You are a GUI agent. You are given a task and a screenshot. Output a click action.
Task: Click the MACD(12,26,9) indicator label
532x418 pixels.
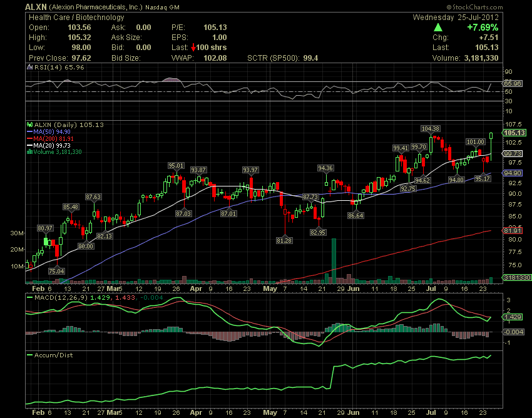click(61, 298)
